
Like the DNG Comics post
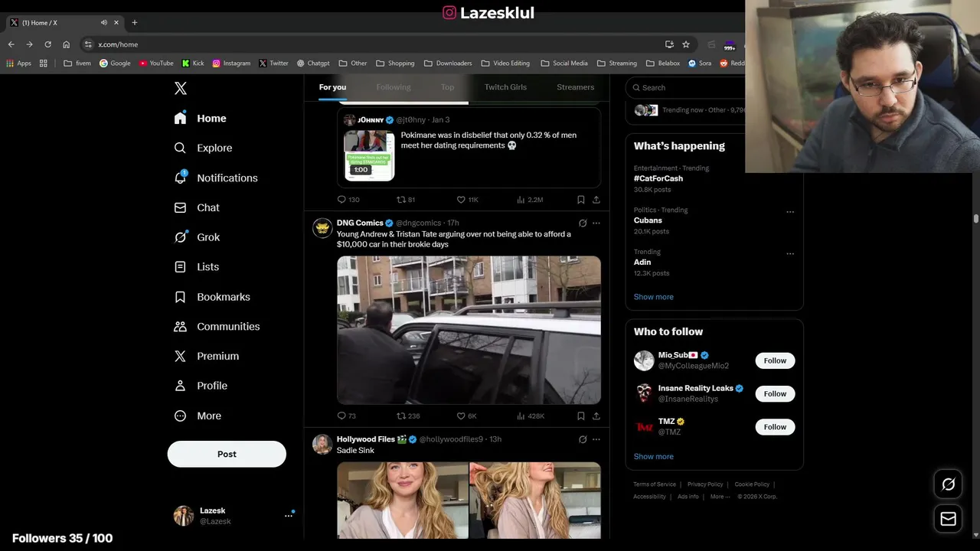point(467,416)
